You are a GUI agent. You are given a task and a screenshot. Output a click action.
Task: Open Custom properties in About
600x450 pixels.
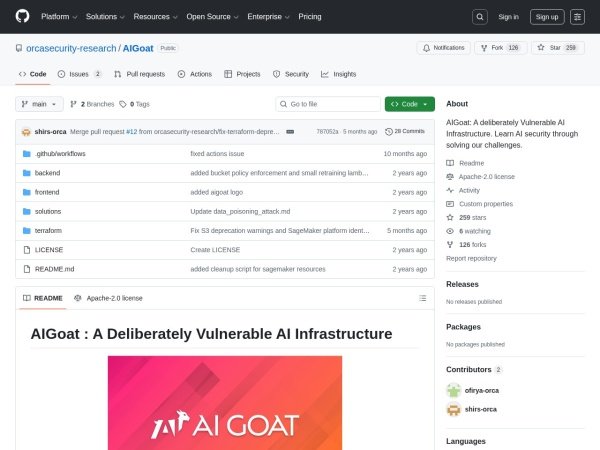pos(479,204)
